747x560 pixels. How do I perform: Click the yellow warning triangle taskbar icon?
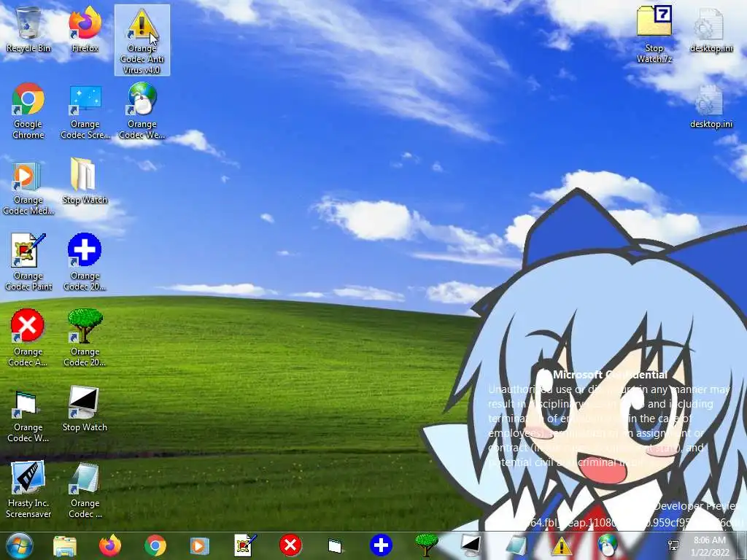pos(561,545)
